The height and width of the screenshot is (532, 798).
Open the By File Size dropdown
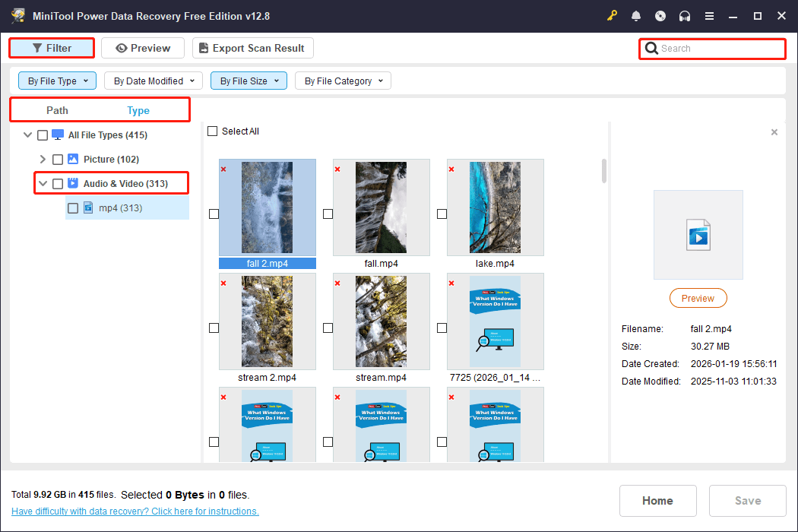click(249, 80)
